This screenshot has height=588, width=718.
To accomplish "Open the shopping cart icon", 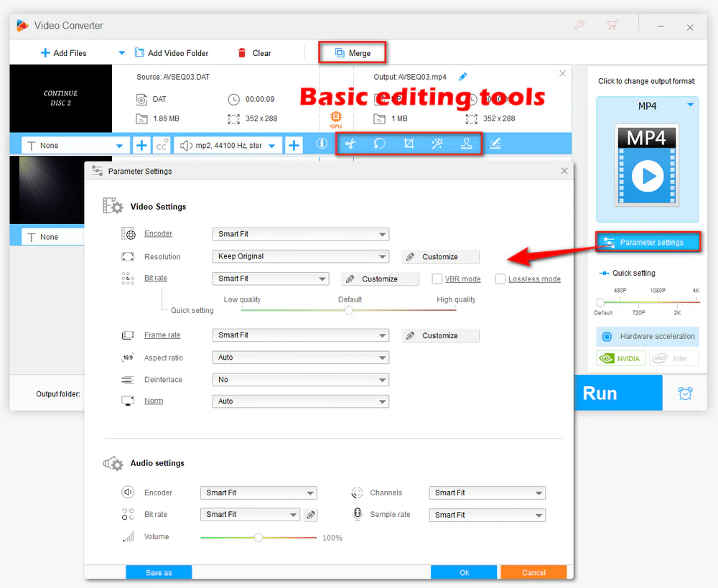I will click(x=612, y=24).
